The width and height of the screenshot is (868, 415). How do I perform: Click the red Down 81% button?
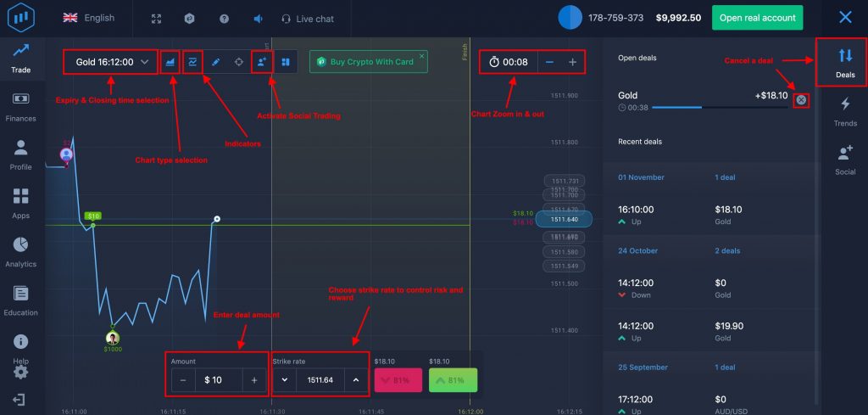click(398, 380)
